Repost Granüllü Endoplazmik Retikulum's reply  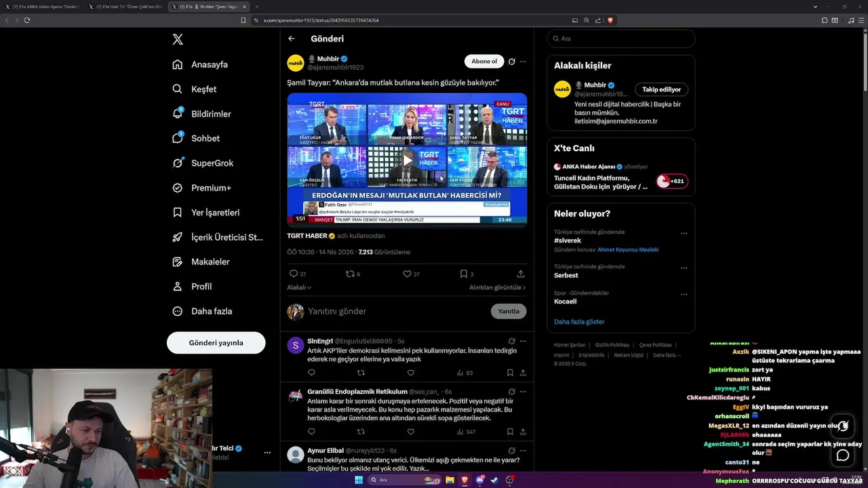pyautogui.click(x=361, y=432)
